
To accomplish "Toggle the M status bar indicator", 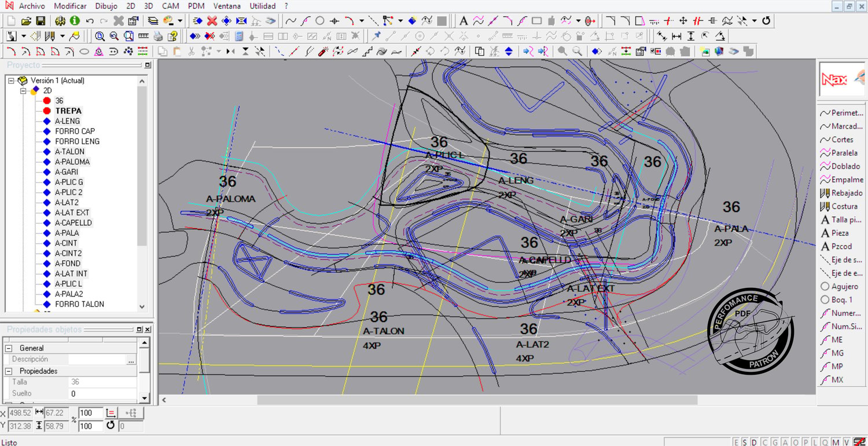I will coord(836,442).
